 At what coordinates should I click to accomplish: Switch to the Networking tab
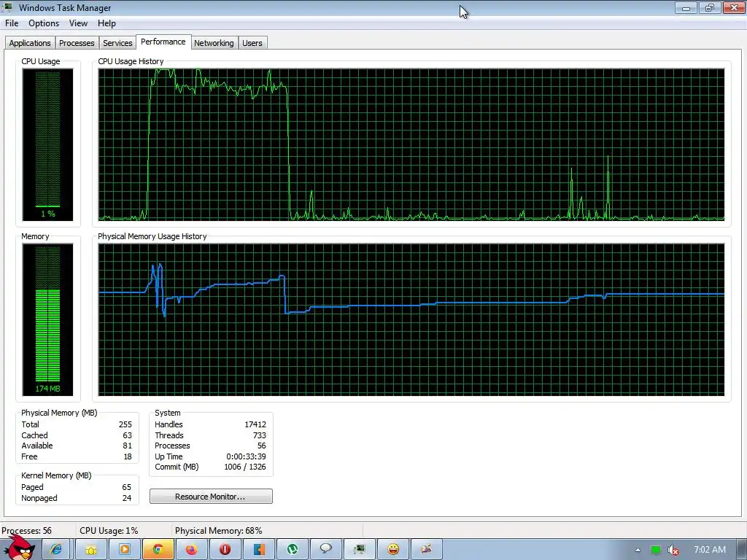click(x=214, y=43)
